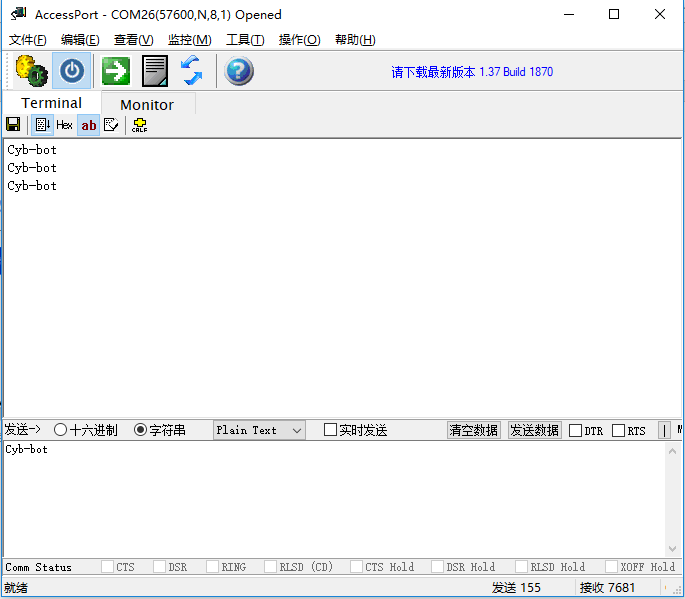Switch to the Monitor tab
Image resolution: width=685 pixels, height=599 pixels.
[x=147, y=105]
